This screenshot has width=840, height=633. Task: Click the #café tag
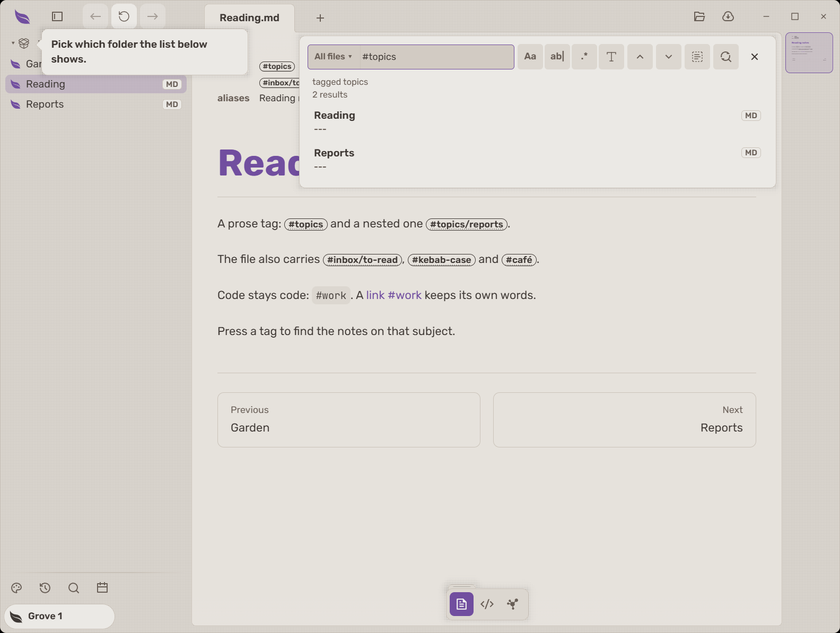pos(519,260)
